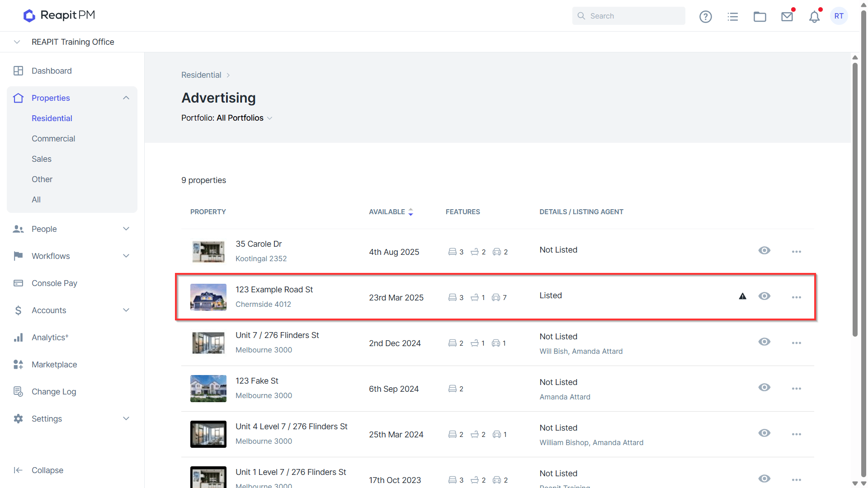
Task: Expand the People menu section
Action: pos(72,229)
